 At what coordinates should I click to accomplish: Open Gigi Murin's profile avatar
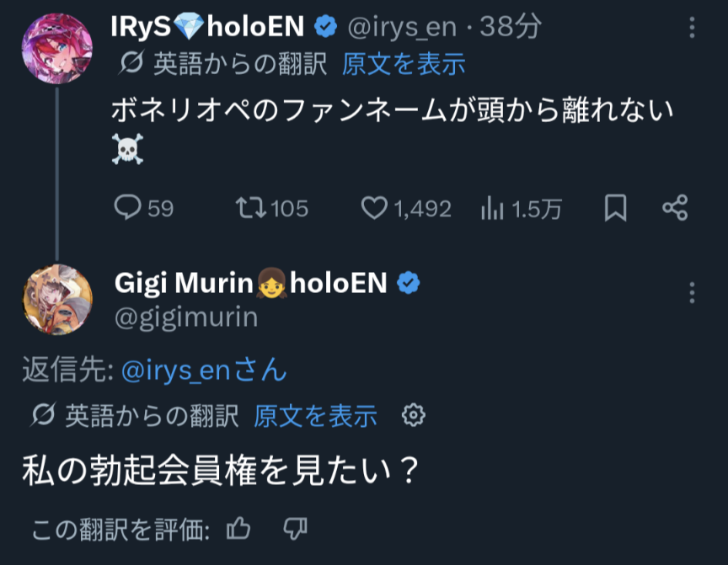coord(56,301)
